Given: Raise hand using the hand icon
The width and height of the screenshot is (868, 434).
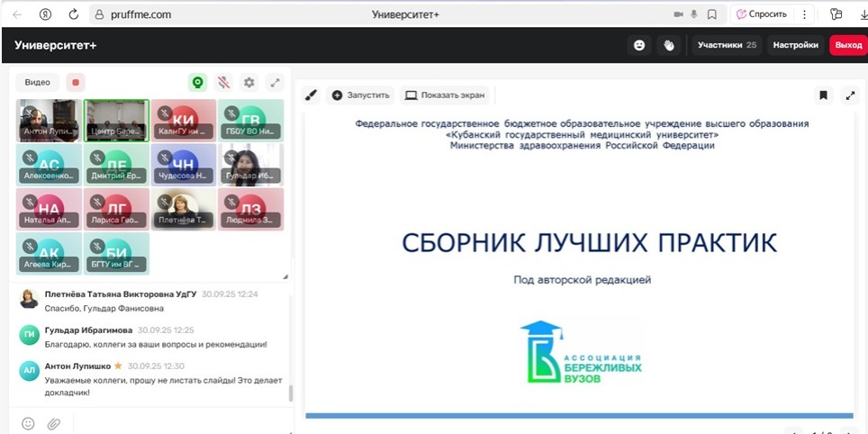Looking at the screenshot, I should [668, 45].
